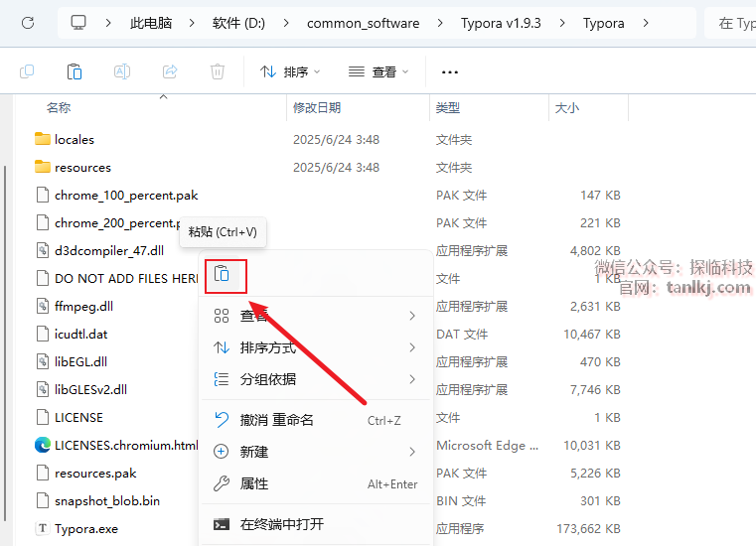
Task: Select the snapshot_blob.bin file name
Action: coord(107,500)
